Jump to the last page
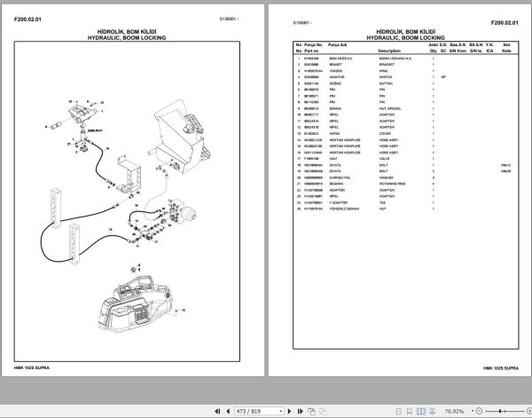 click(300, 411)
